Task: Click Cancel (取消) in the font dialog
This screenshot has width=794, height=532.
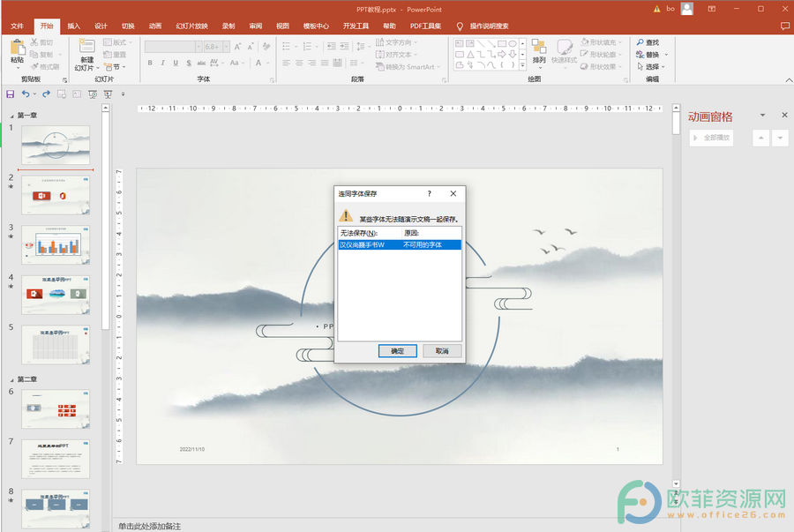Action: [x=442, y=351]
